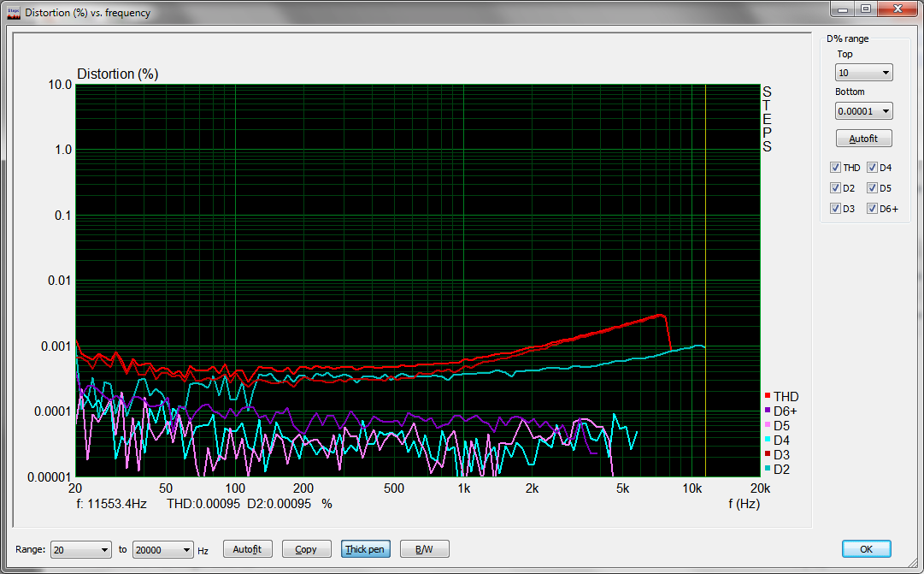This screenshot has width=924, height=574.
Task: Disable the D6+ curve checkbox
Action: 872,209
